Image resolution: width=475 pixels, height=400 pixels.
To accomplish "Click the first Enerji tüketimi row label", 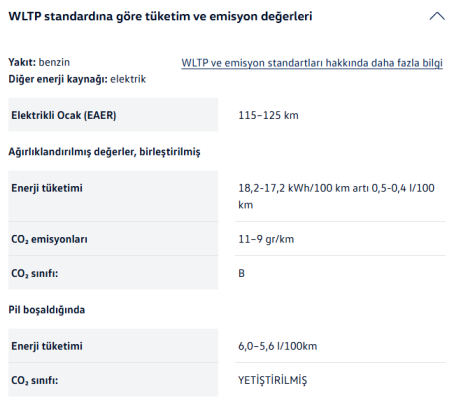I will click(x=47, y=188).
